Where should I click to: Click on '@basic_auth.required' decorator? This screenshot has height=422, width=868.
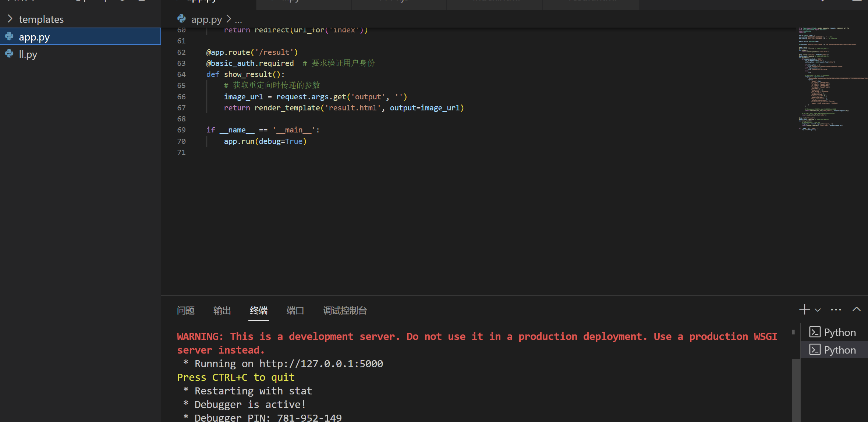click(250, 63)
